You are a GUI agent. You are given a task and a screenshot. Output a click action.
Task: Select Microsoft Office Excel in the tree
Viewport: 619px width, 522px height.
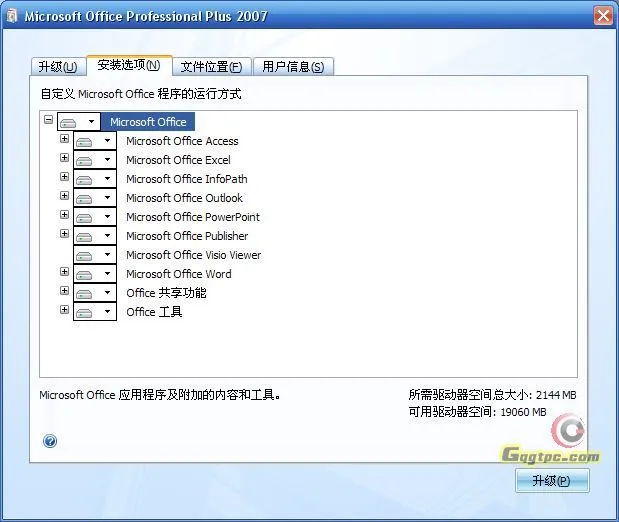pos(178,160)
